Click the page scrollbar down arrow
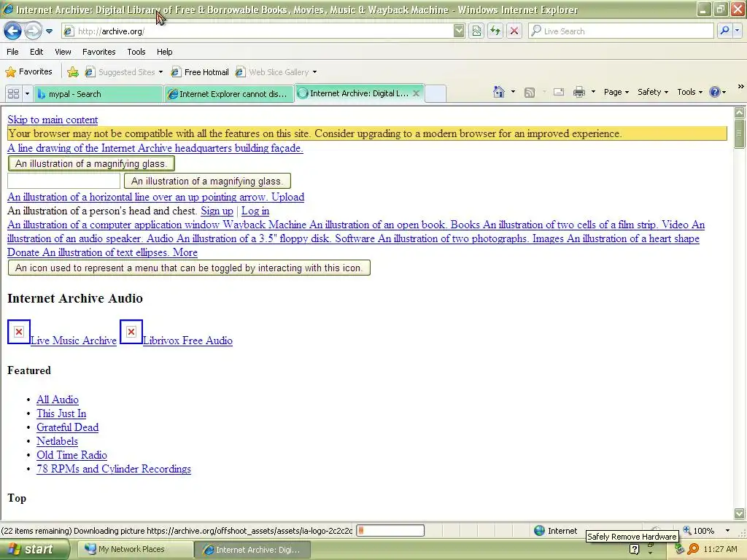 740,513
